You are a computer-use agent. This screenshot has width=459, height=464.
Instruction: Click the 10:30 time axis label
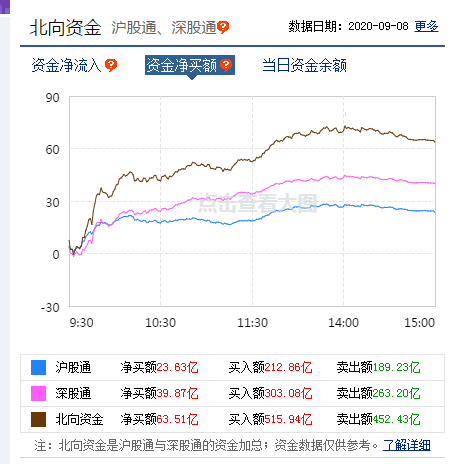point(161,323)
